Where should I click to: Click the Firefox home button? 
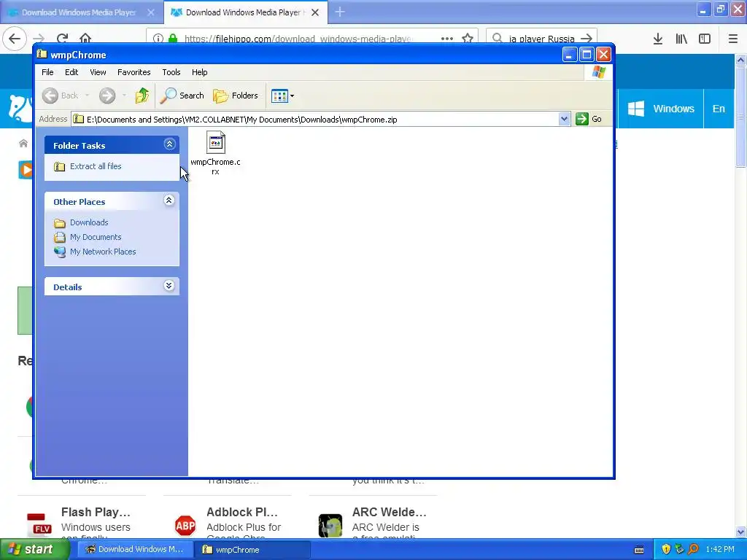click(85, 38)
